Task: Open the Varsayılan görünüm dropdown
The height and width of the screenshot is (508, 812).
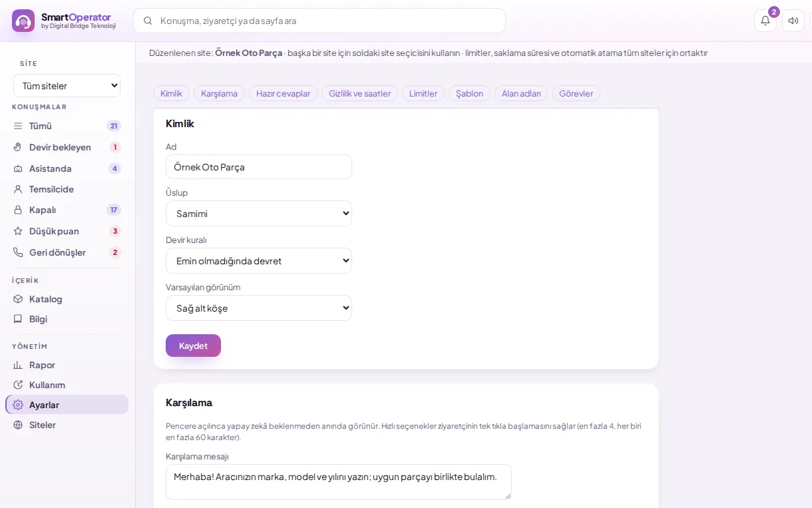Action: (259, 308)
